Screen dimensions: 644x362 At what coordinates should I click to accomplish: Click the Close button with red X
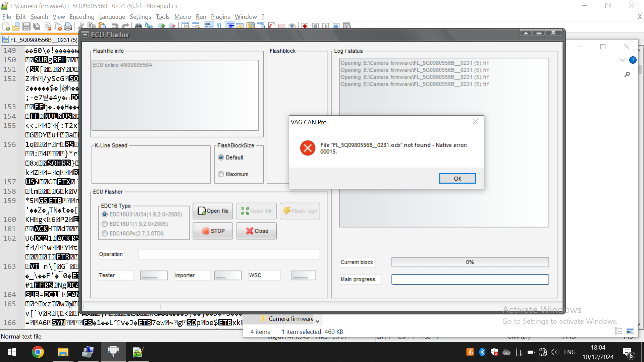pos(257,231)
